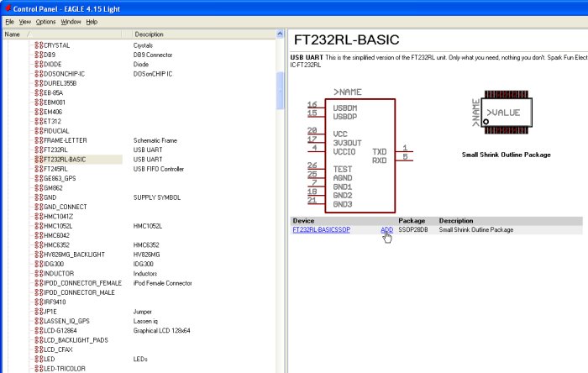Screen dimensions: 588x373
Task: Open the View menu
Action: (24, 22)
